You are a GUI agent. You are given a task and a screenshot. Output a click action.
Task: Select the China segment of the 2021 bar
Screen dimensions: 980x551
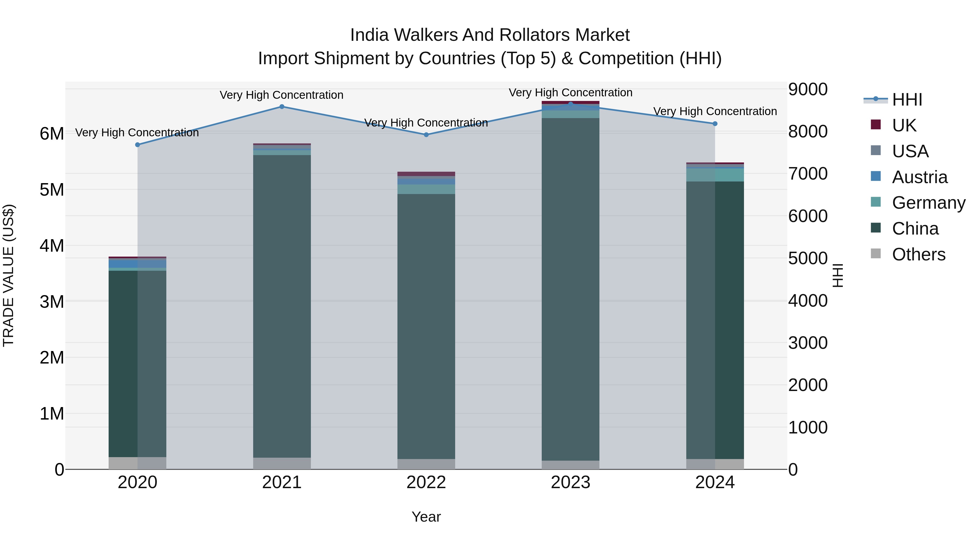pyautogui.click(x=282, y=306)
